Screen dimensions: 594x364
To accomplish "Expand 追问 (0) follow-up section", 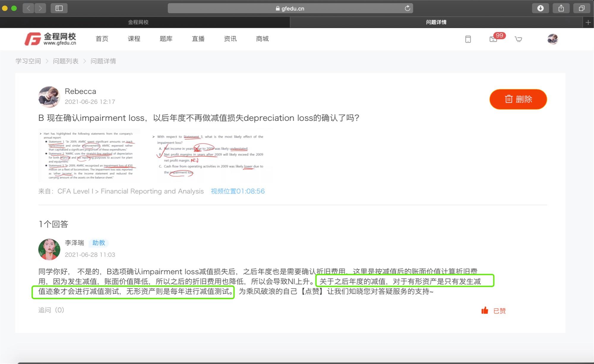I will 51,310.
